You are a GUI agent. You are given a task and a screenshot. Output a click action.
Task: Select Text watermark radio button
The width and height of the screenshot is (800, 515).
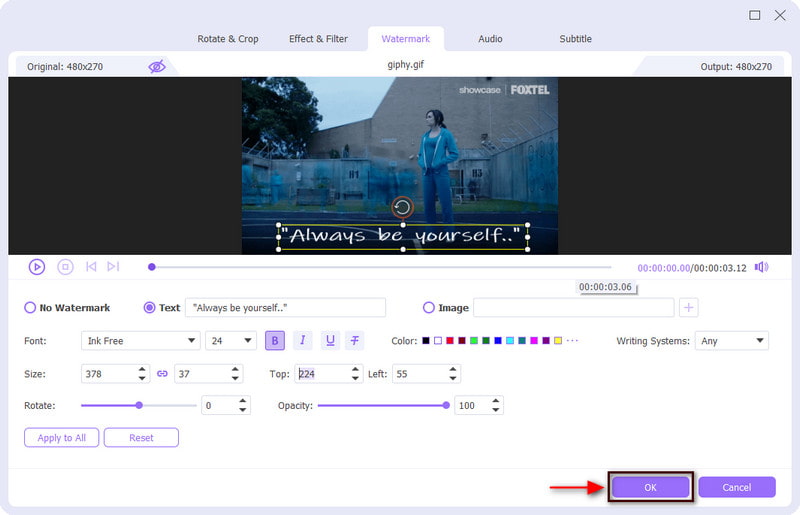(149, 307)
